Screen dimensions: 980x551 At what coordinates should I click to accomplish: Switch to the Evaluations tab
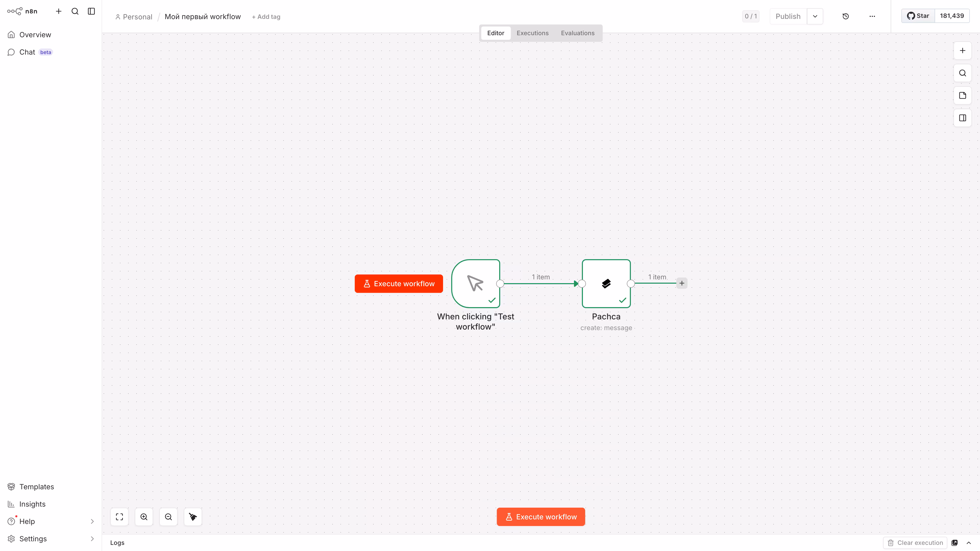578,33
